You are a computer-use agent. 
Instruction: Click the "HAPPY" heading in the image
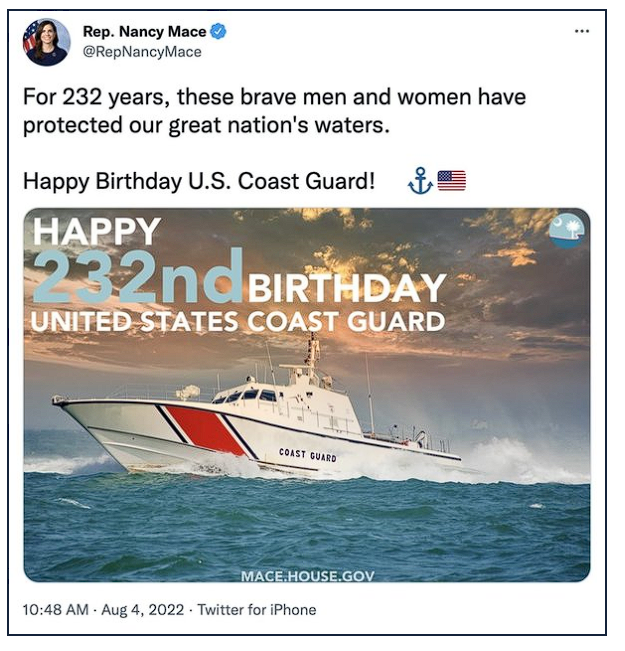click(96, 232)
